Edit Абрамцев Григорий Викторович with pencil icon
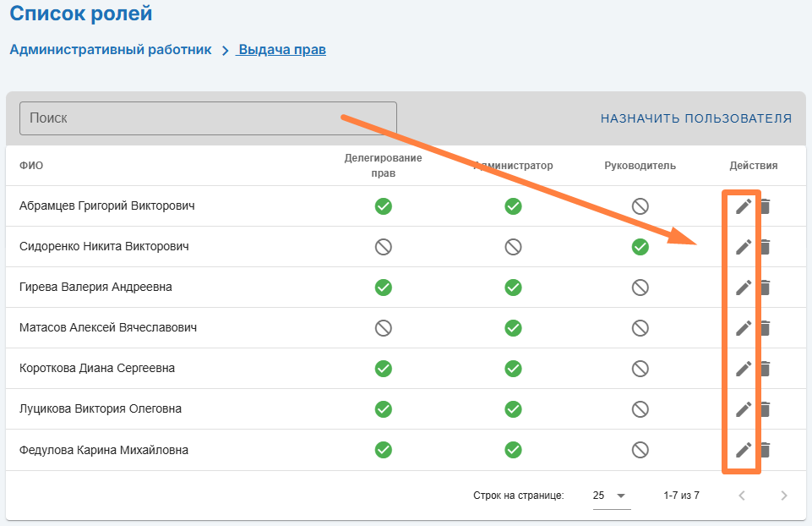812x526 pixels. pos(744,206)
